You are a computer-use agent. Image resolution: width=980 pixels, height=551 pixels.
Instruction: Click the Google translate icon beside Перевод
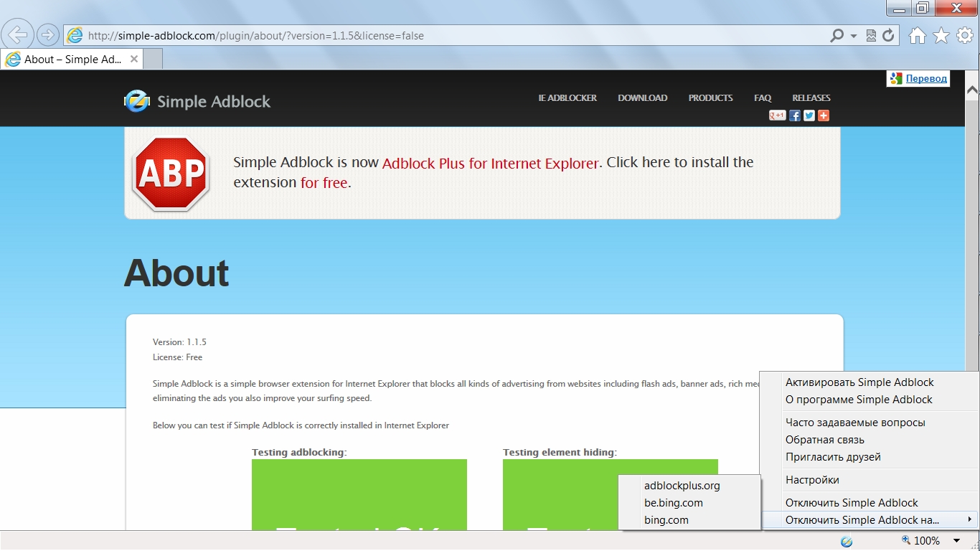click(x=895, y=78)
